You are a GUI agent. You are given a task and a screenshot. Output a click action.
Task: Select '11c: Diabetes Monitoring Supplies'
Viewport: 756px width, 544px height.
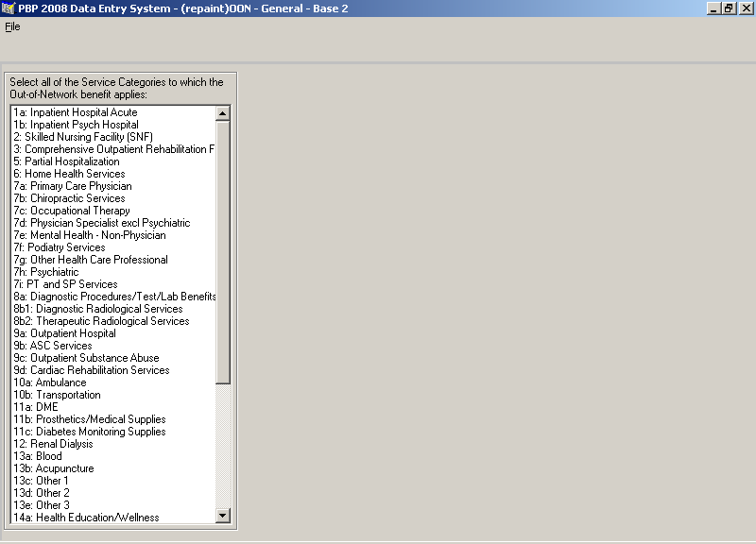tap(113, 432)
